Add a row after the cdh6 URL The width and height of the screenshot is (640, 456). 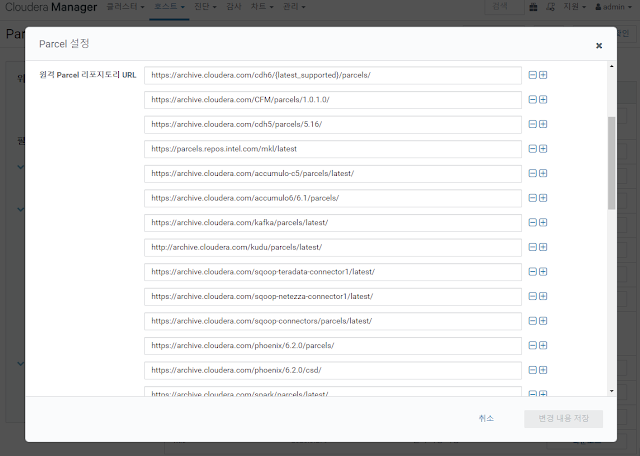pyautogui.click(x=543, y=75)
